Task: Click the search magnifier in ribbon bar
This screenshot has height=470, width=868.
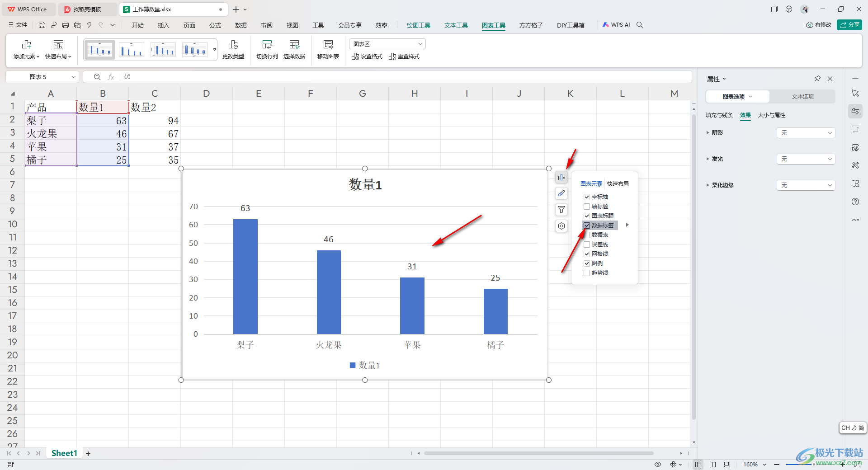Action: [640, 25]
